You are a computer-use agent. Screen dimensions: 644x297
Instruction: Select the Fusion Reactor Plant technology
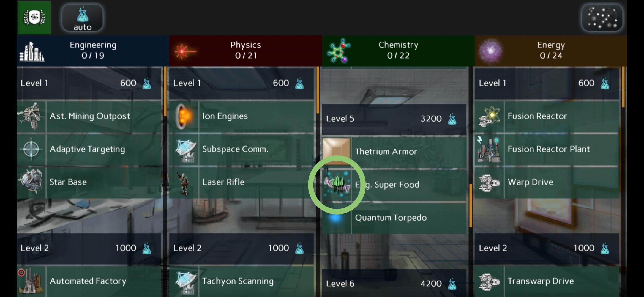click(x=547, y=149)
